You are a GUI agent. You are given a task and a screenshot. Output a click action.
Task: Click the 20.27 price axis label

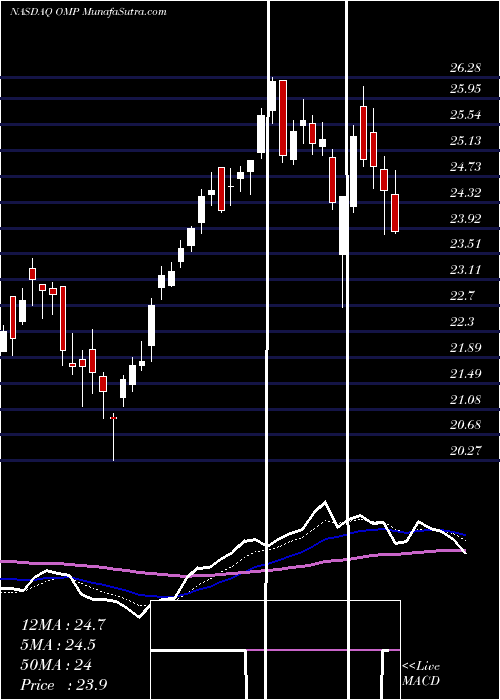(466, 450)
